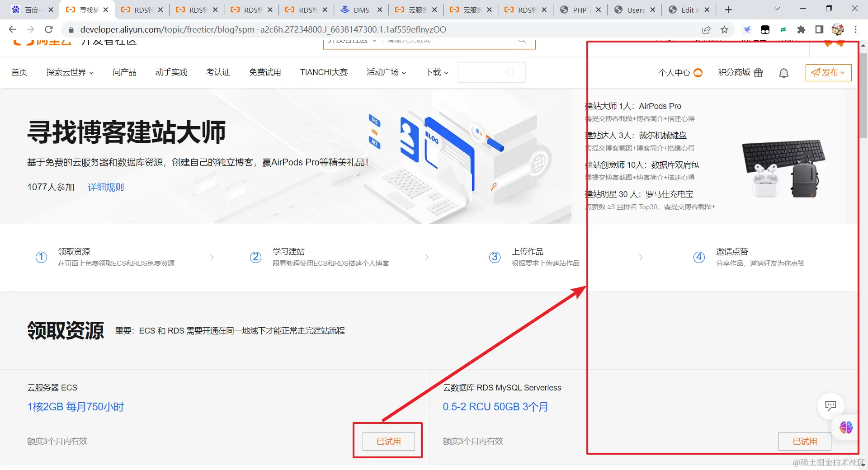Launch the colorful AI assistant floating icon

[x=846, y=427]
